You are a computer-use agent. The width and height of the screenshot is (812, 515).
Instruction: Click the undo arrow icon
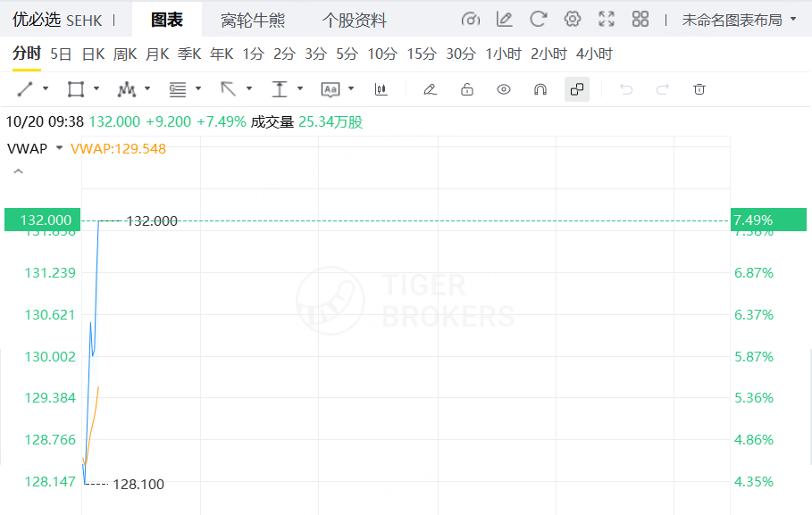tap(626, 89)
